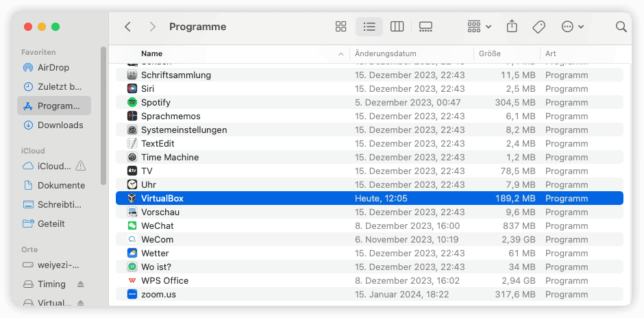644x318 pixels.
Task: Click the iCloud warning triangle icon
Action: [x=81, y=166]
